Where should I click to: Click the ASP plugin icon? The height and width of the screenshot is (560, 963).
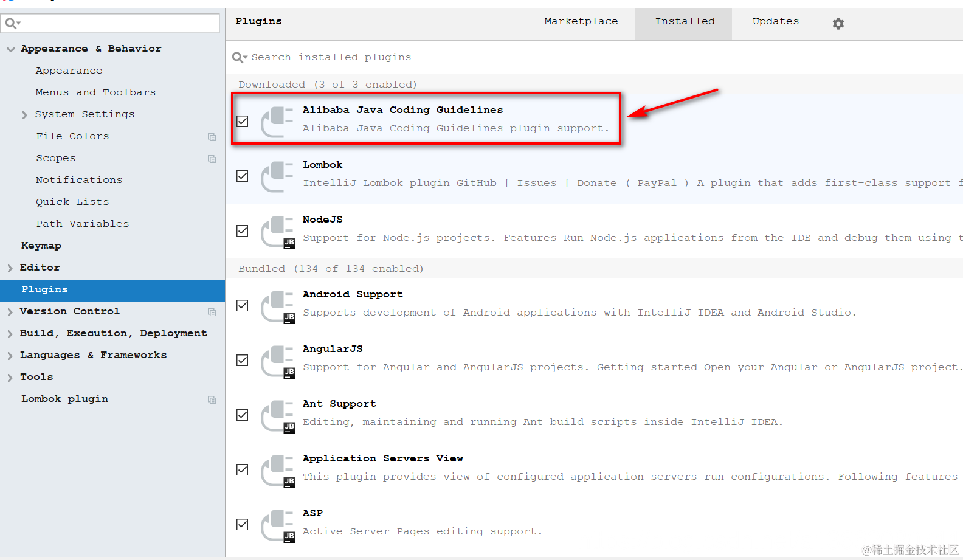pyautogui.click(x=277, y=525)
